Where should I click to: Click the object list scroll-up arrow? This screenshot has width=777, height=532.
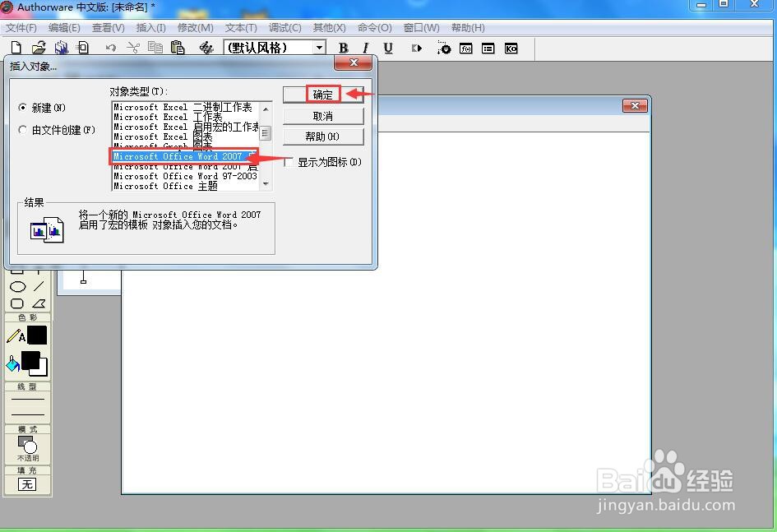click(x=266, y=109)
